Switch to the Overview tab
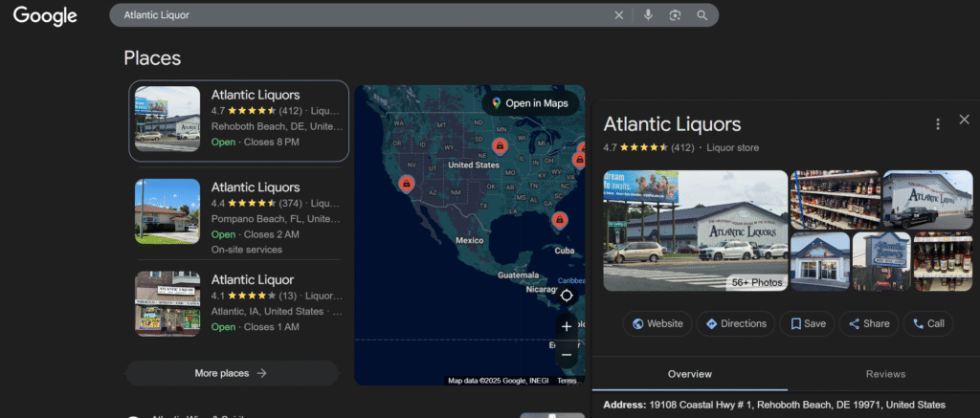The height and width of the screenshot is (418, 980). pos(689,374)
